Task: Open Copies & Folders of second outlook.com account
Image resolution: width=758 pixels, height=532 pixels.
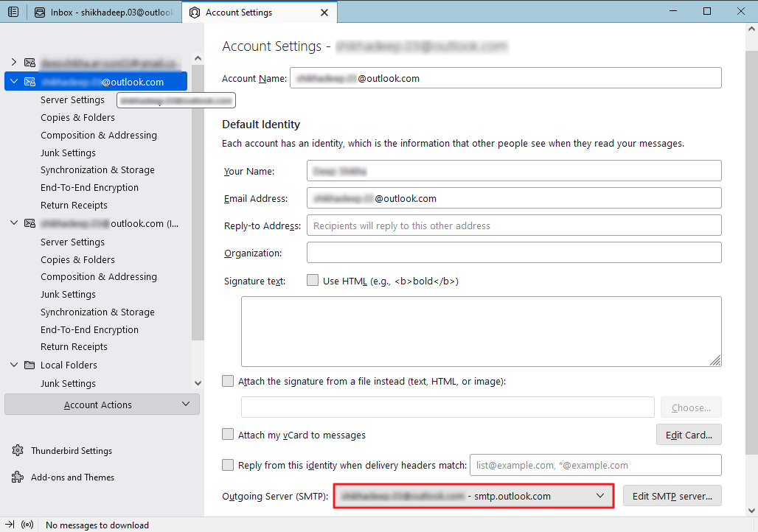Action: [78, 259]
